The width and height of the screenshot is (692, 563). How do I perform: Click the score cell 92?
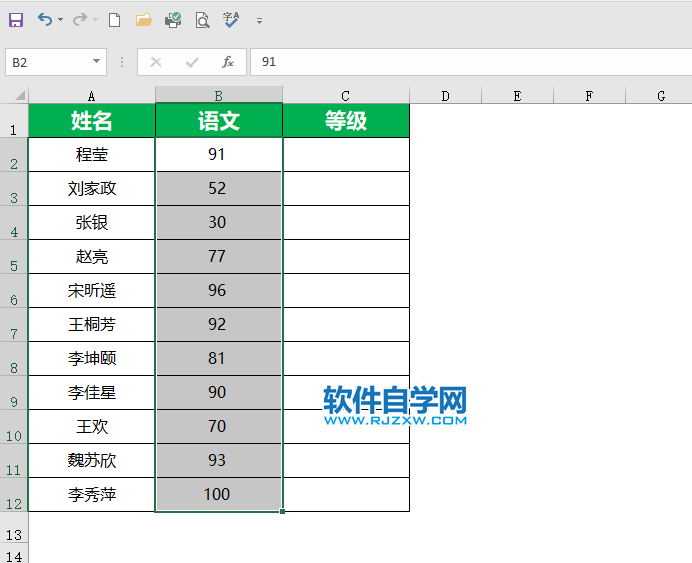pyautogui.click(x=219, y=324)
